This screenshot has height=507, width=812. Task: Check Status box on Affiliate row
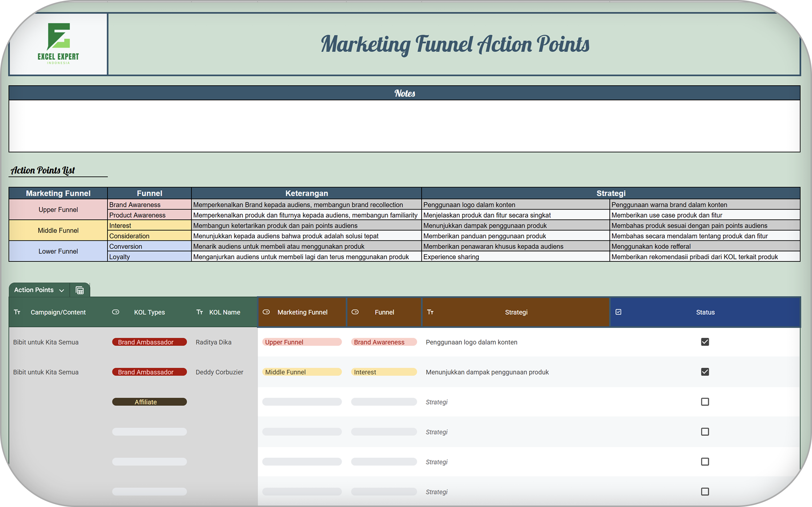point(705,402)
